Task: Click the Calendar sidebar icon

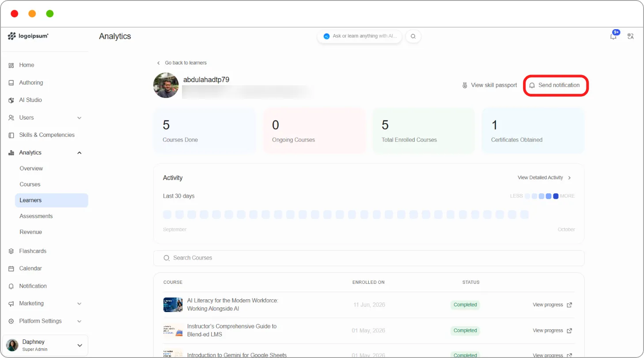Action: point(11,268)
